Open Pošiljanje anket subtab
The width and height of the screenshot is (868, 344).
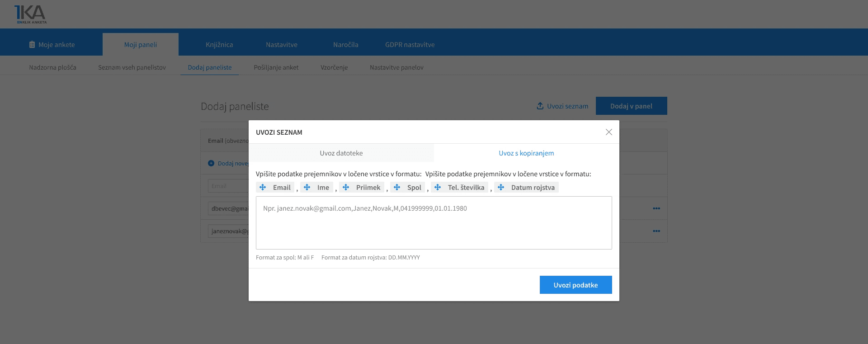tap(276, 67)
